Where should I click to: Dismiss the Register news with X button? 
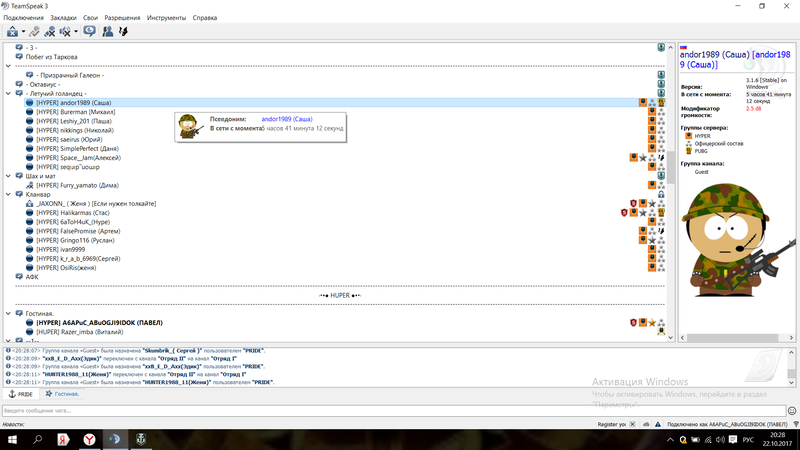pos(633,424)
